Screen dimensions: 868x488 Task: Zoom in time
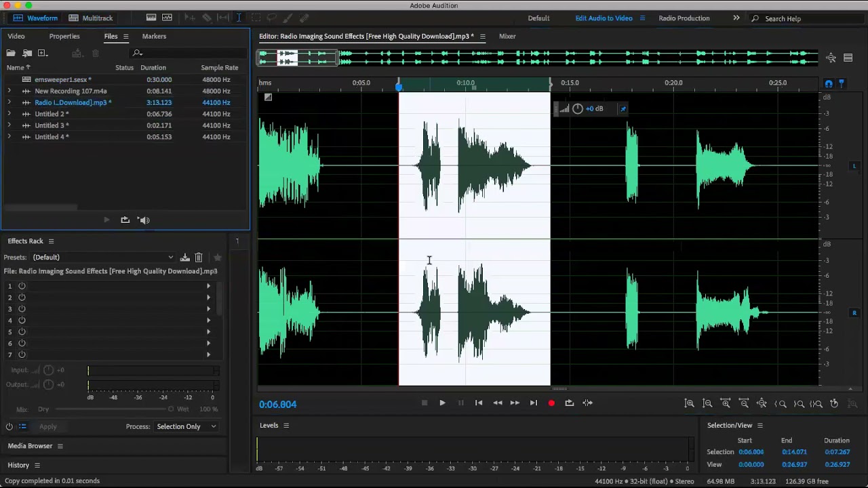click(x=726, y=403)
